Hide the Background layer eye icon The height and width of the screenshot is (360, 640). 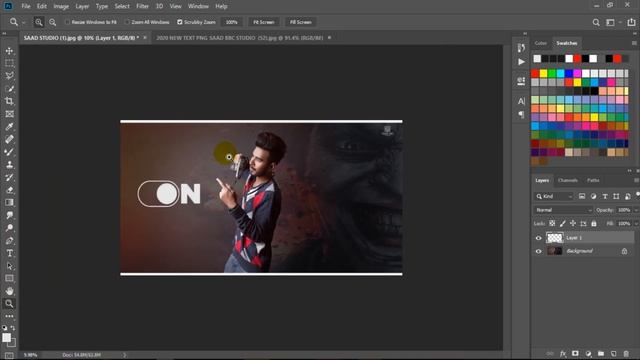pos(538,251)
